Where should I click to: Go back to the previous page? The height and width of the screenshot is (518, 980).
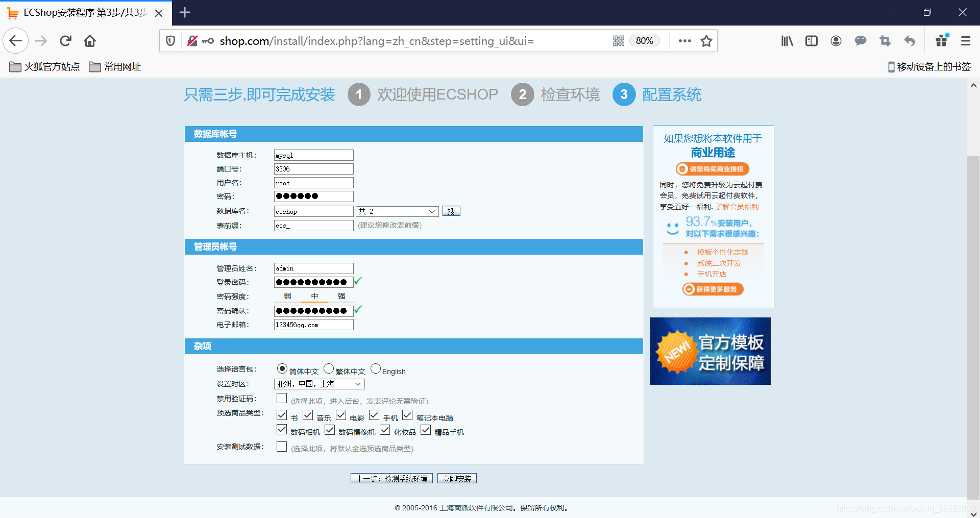(x=16, y=41)
